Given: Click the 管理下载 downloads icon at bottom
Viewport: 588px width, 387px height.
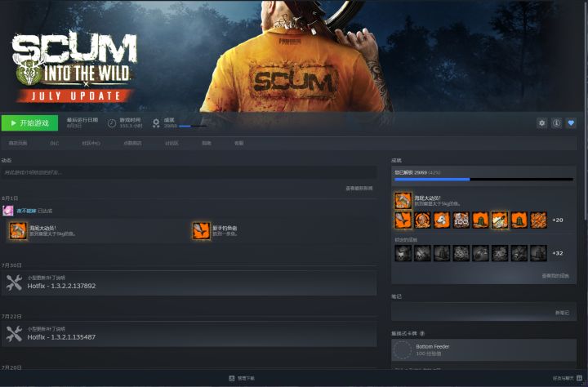Looking at the screenshot, I should point(232,378).
